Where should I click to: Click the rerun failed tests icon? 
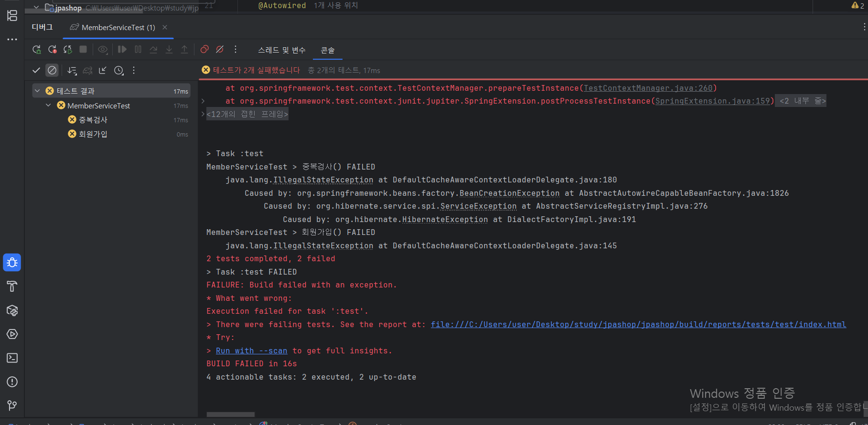[x=53, y=50]
